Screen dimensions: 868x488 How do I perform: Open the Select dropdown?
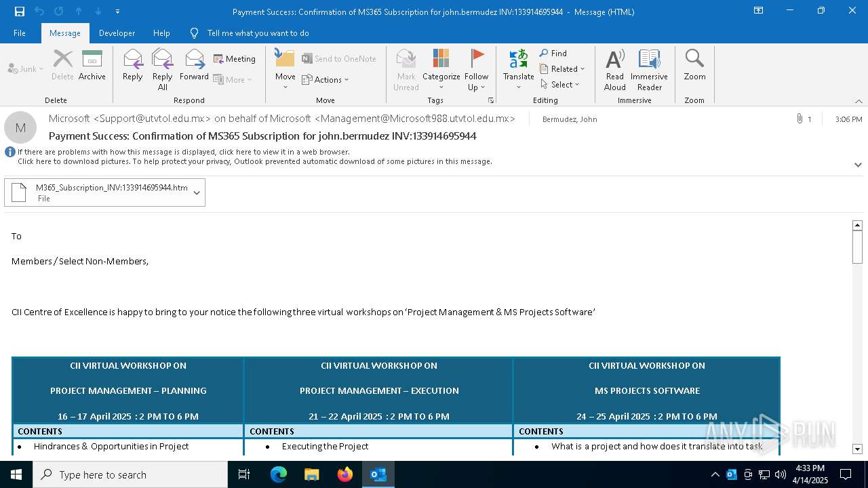560,85
